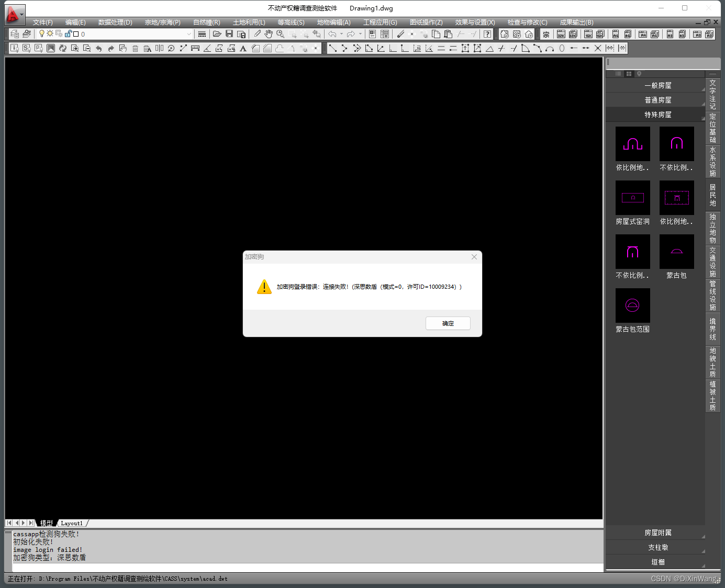Open the Help question mark icon
This screenshot has height=588, width=725.
(487, 34)
